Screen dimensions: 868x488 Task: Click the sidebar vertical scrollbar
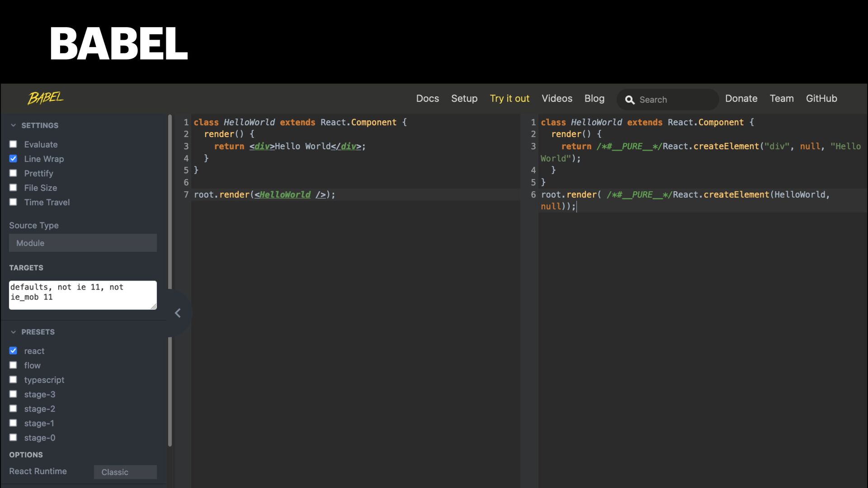tap(170, 280)
